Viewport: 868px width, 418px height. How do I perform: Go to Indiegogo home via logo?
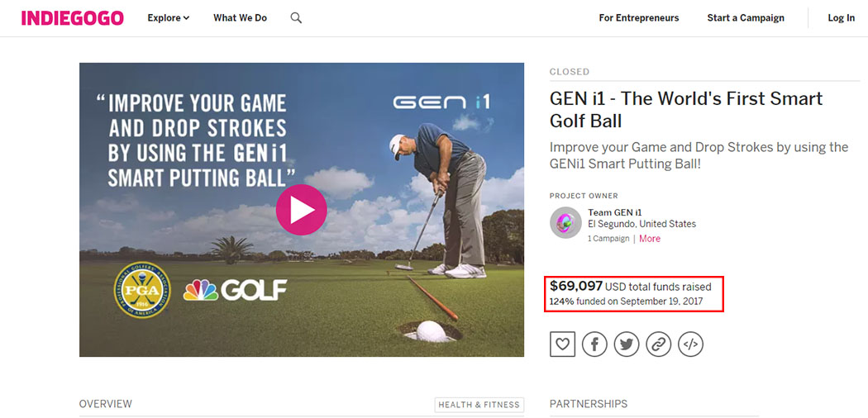click(73, 18)
